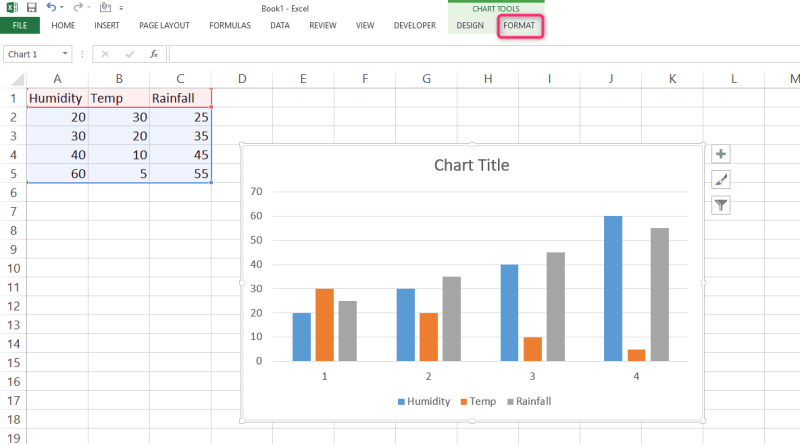The image size is (800, 444).
Task: Open Chart Styles with the paintbrush button
Action: 721,180
